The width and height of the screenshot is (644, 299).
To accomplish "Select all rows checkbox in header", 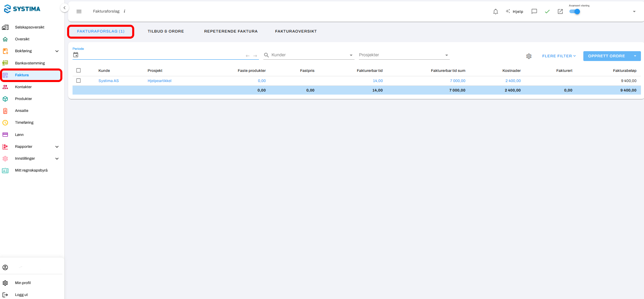I will [x=79, y=71].
